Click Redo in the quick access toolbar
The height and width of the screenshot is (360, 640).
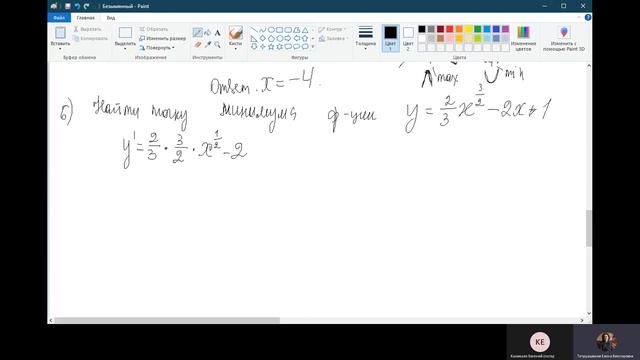[x=86, y=6]
